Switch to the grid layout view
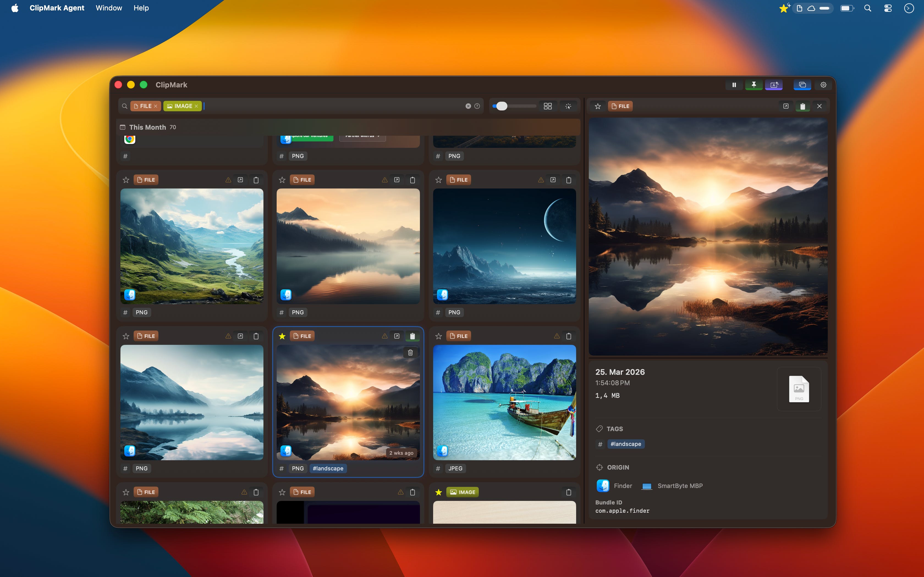Image resolution: width=924 pixels, height=577 pixels. tap(548, 106)
